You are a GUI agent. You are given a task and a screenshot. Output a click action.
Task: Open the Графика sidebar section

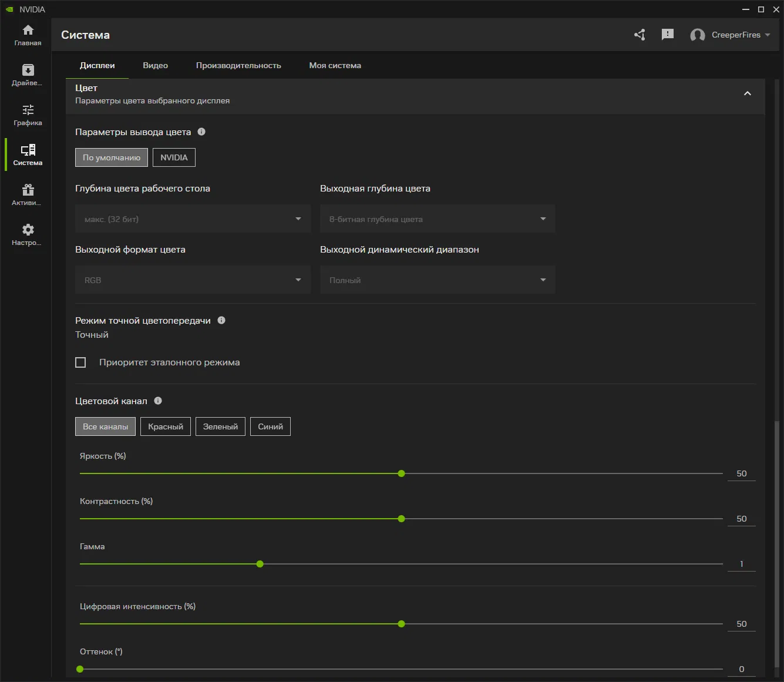28,115
